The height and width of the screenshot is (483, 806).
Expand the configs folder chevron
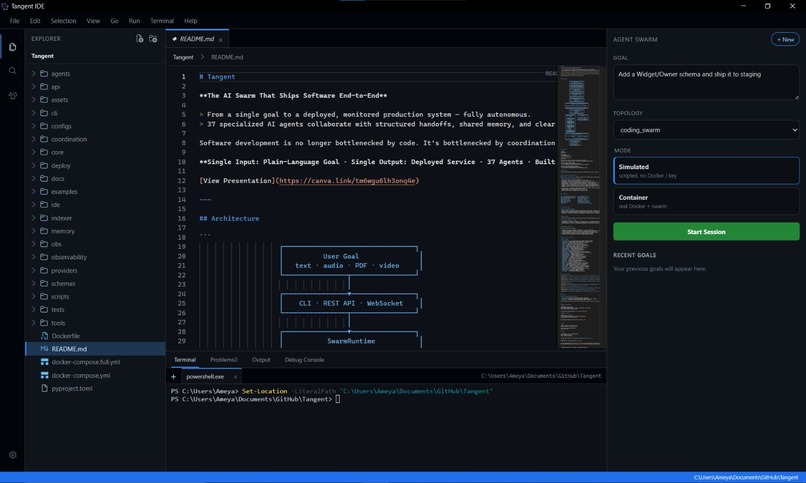pos(34,126)
